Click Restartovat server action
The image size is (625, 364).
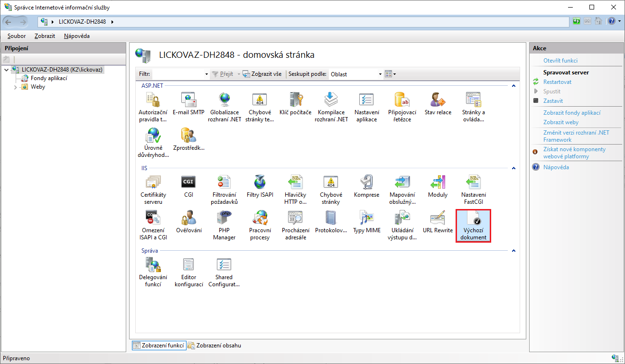557,82
